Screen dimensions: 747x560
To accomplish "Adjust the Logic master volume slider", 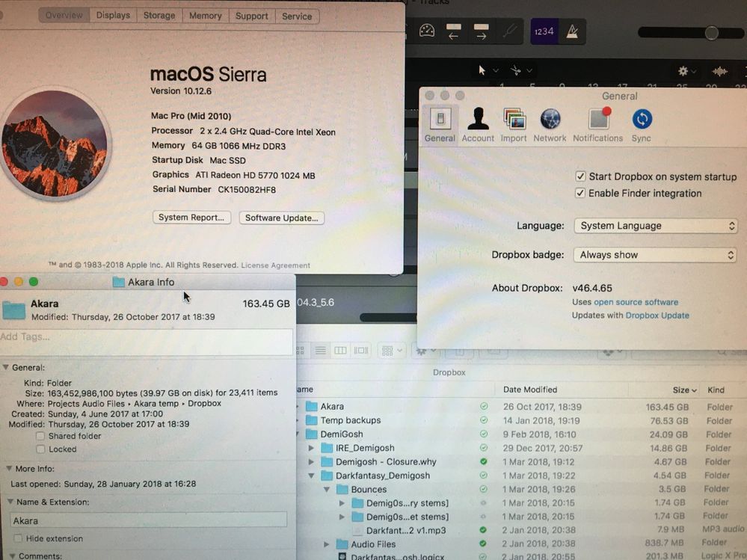I will coord(711,33).
